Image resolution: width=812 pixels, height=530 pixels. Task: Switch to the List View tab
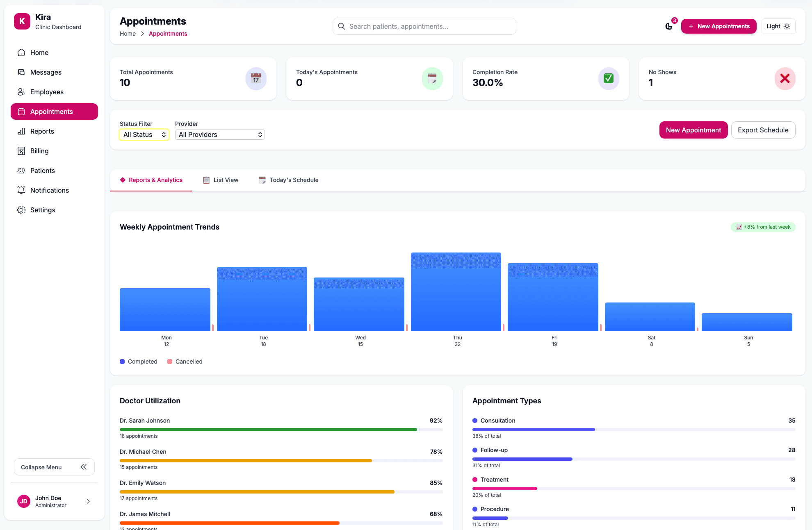tap(221, 180)
